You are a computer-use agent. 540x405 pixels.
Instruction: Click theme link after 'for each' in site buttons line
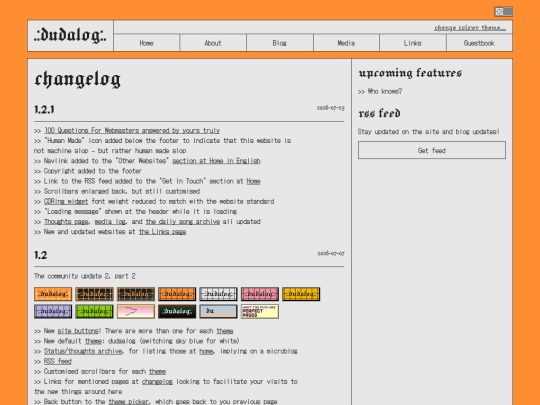[x=225, y=331]
